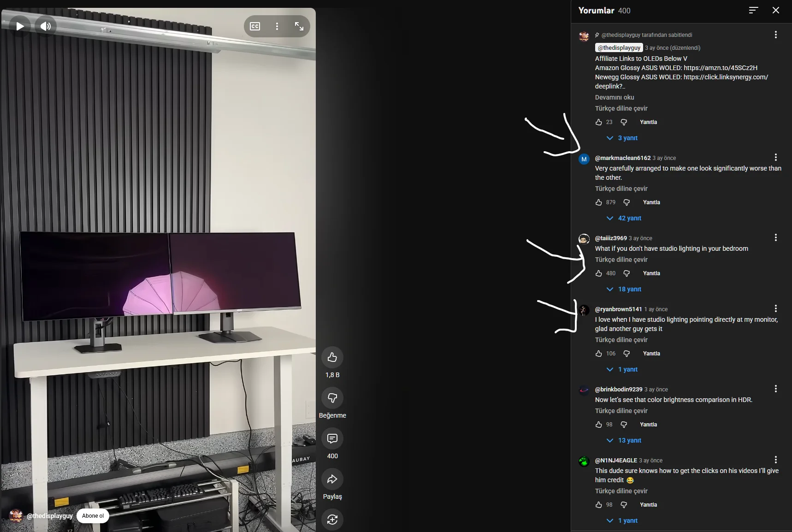The height and width of the screenshot is (532, 792).
Task: Open the video options three-dot menu
Action: [277, 26]
